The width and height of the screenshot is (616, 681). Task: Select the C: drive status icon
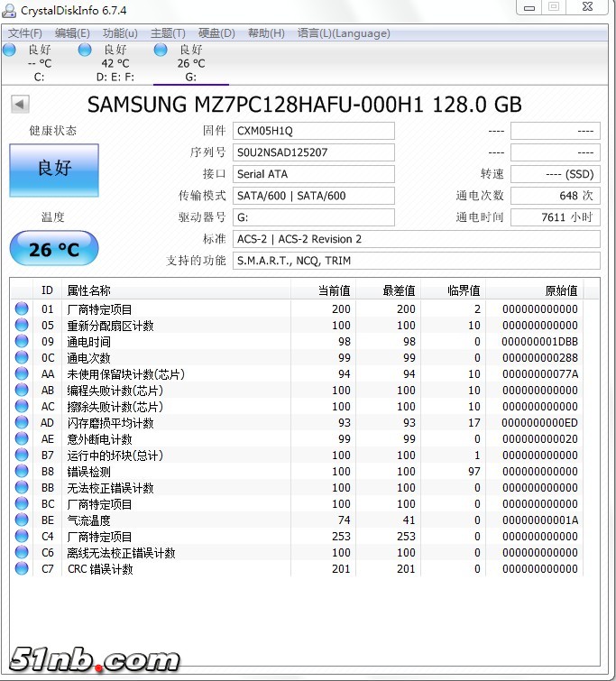pyautogui.click(x=10, y=50)
